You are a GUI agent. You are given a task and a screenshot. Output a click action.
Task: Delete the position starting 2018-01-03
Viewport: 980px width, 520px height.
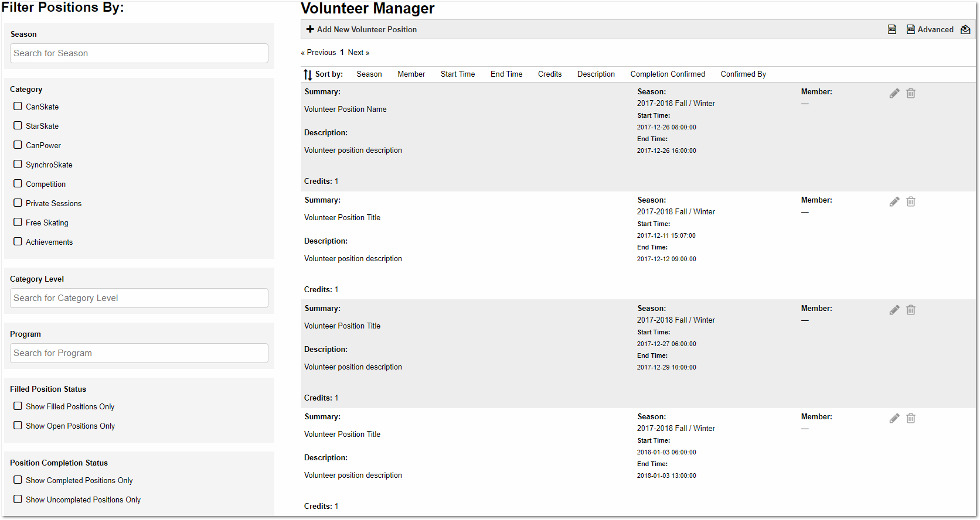click(911, 419)
